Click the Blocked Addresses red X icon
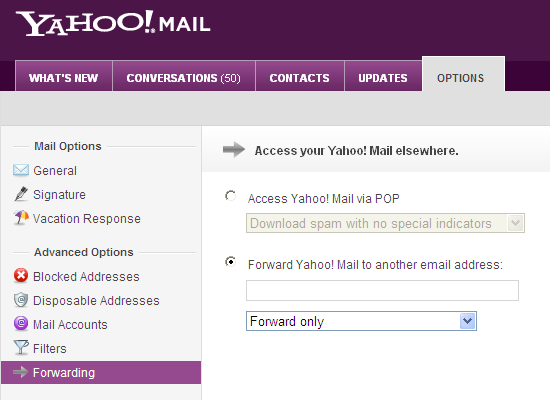 21,275
